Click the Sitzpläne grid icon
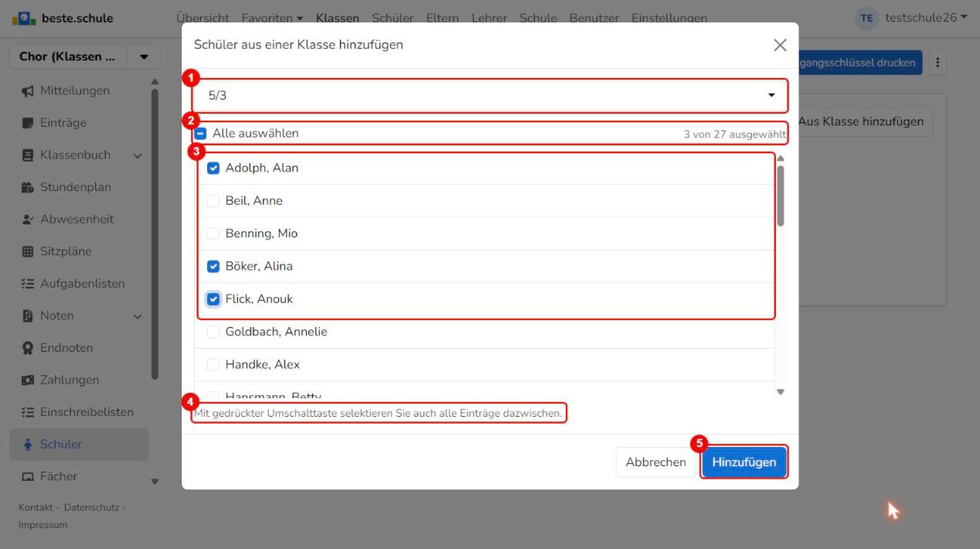 pyautogui.click(x=28, y=251)
